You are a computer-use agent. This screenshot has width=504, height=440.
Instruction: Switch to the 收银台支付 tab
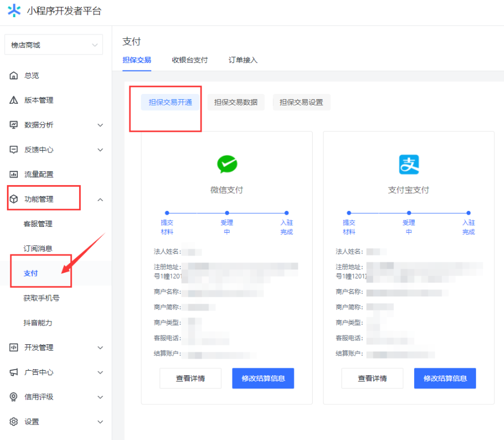pos(190,60)
